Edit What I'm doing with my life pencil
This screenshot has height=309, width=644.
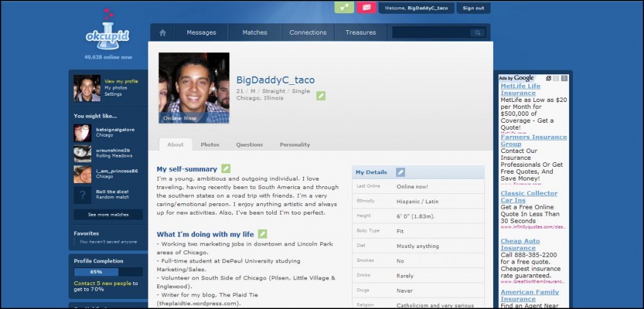click(x=262, y=234)
